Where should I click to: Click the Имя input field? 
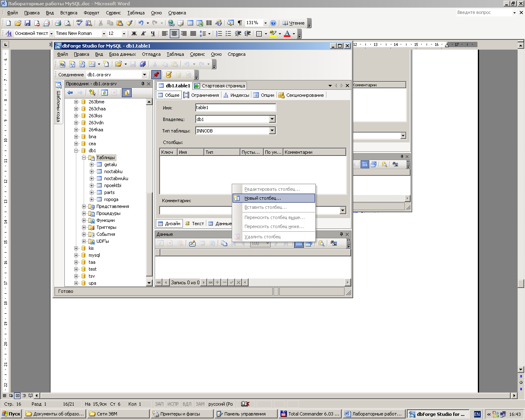235,108
